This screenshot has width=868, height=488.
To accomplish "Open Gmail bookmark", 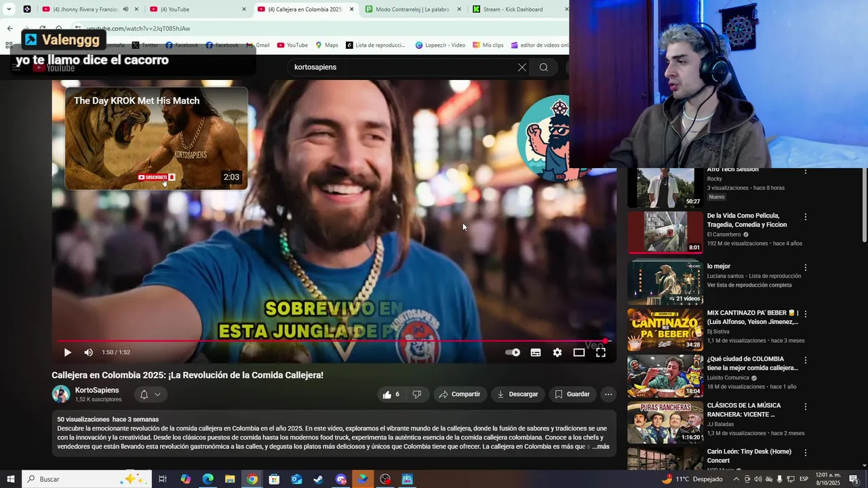I will [258, 45].
